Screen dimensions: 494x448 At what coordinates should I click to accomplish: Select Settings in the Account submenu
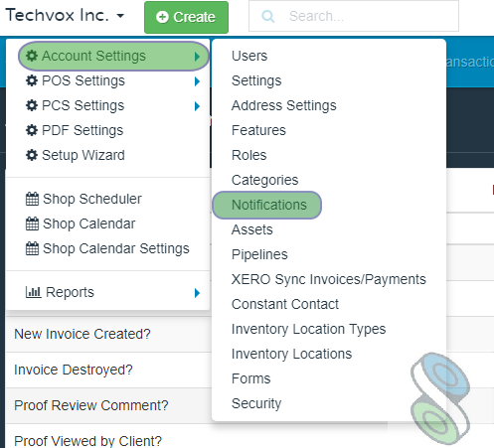click(x=256, y=80)
